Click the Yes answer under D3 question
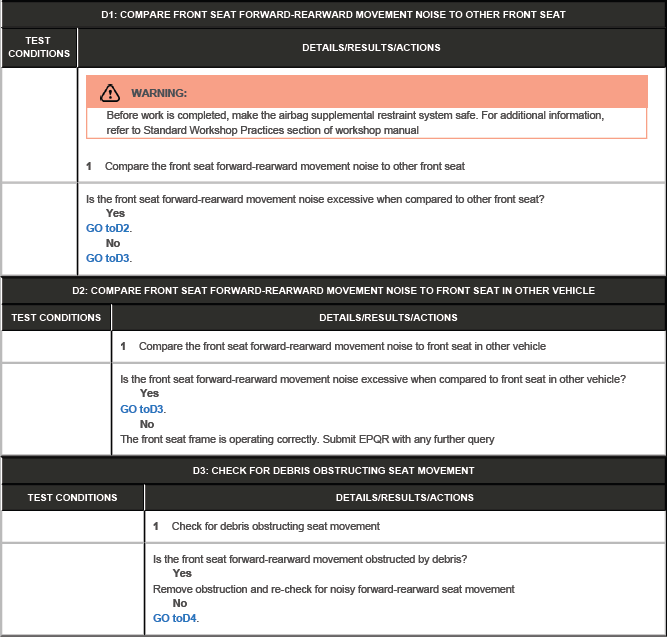 182,574
